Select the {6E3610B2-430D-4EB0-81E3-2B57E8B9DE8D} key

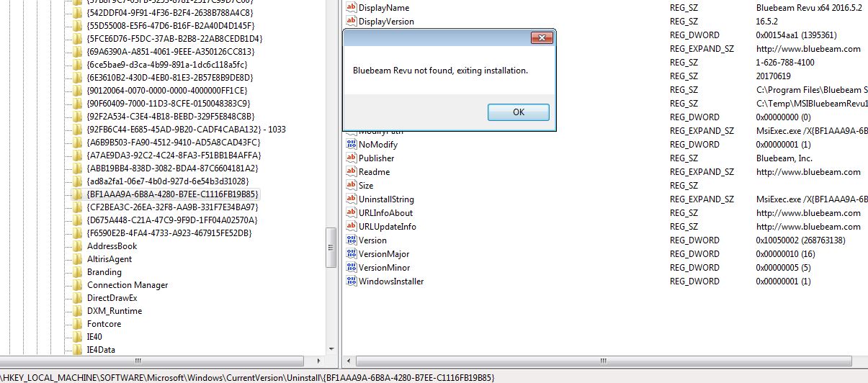169,77
